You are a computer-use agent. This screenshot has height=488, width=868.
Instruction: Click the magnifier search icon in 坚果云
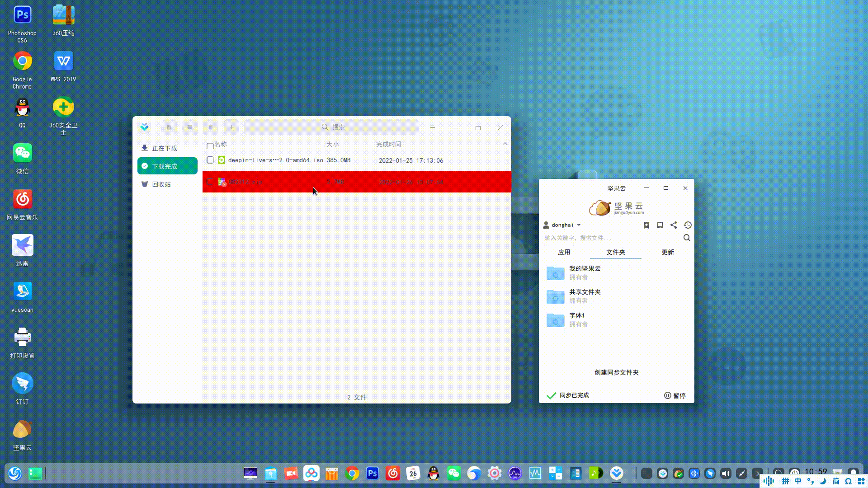[x=687, y=238]
